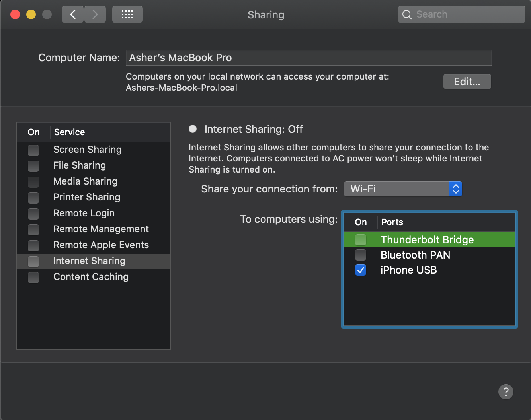Enable Screen Sharing checkbox
531x420 pixels.
coord(33,150)
